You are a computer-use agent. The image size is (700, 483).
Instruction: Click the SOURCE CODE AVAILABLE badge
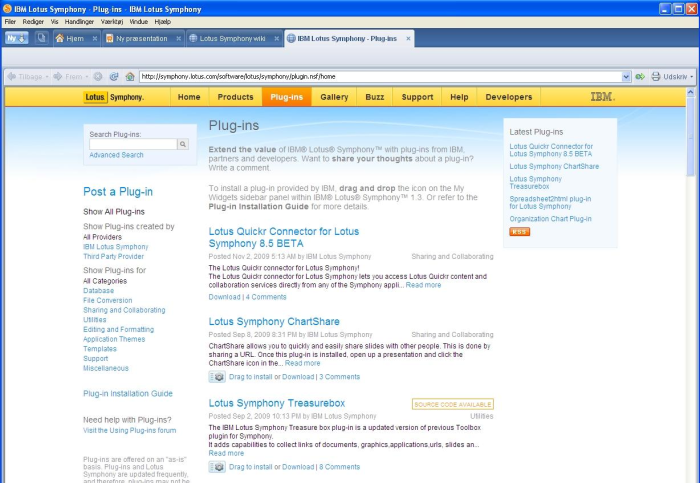(453, 404)
